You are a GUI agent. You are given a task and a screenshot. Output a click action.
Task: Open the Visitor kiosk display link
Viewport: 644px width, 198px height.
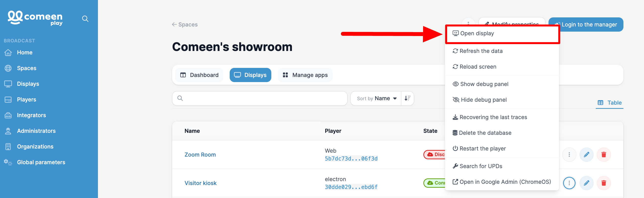point(201,183)
